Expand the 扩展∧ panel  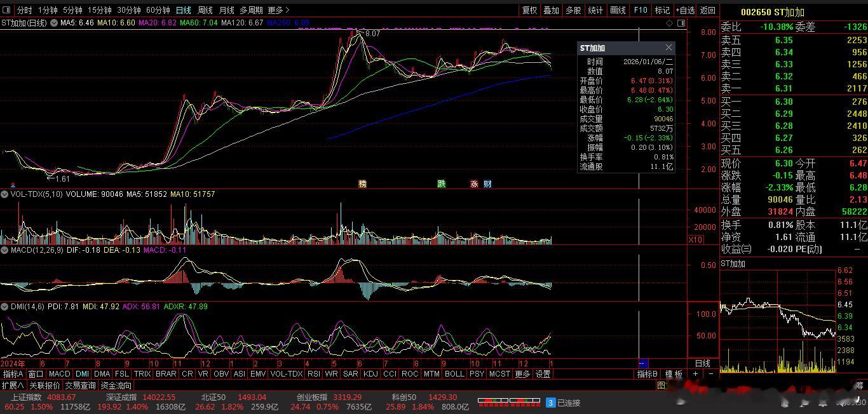coord(13,385)
